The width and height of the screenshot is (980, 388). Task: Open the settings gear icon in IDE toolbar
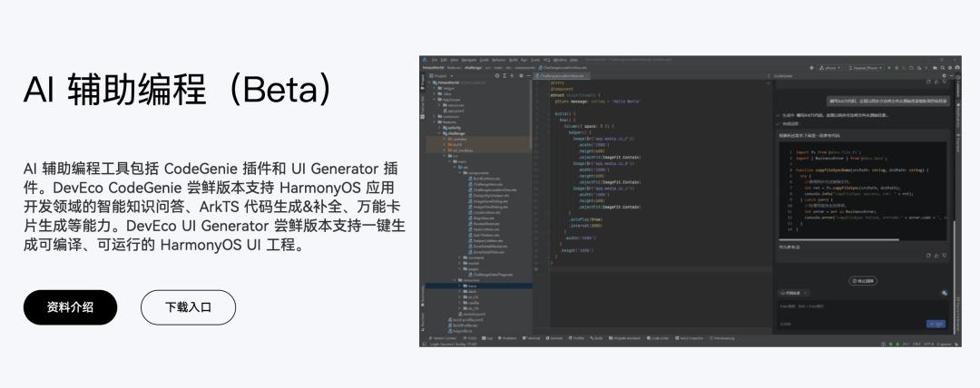950,67
